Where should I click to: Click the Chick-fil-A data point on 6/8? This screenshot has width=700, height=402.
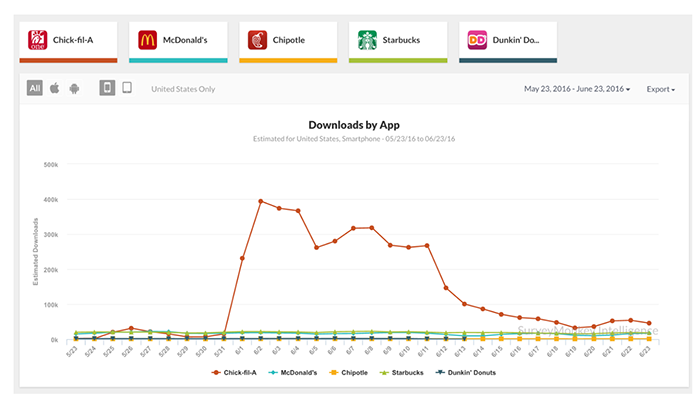coord(372,228)
